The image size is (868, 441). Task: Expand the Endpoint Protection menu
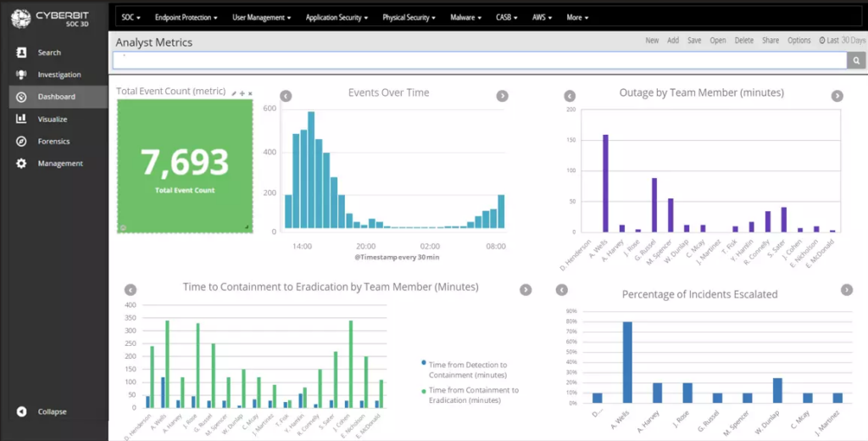[x=186, y=17]
